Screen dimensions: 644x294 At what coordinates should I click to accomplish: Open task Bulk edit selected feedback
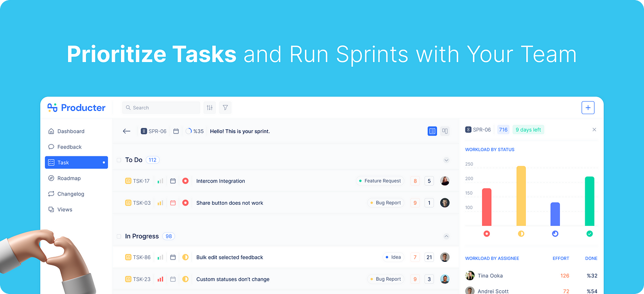coord(230,257)
